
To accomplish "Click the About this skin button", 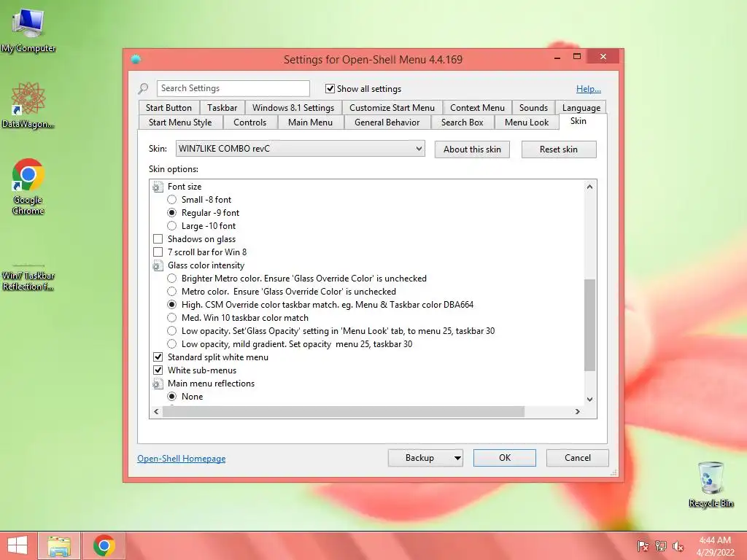I will [472, 149].
